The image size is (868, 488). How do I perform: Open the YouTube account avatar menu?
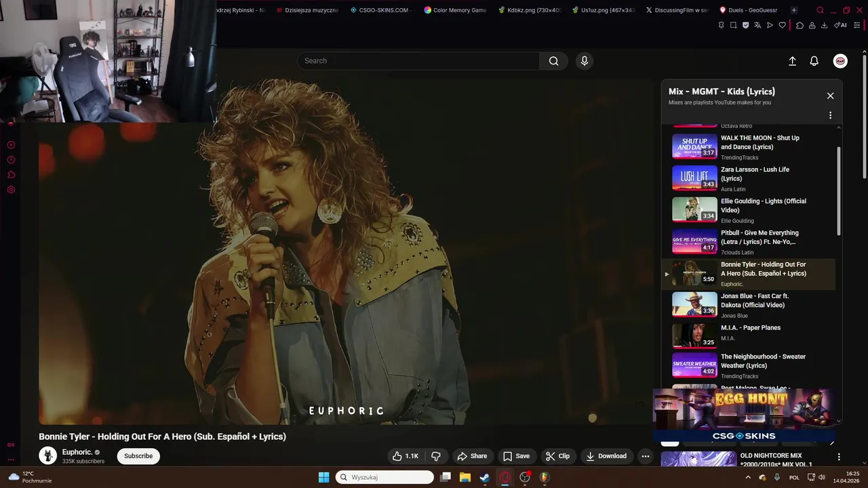pyautogui.click(x=840, y=61)
